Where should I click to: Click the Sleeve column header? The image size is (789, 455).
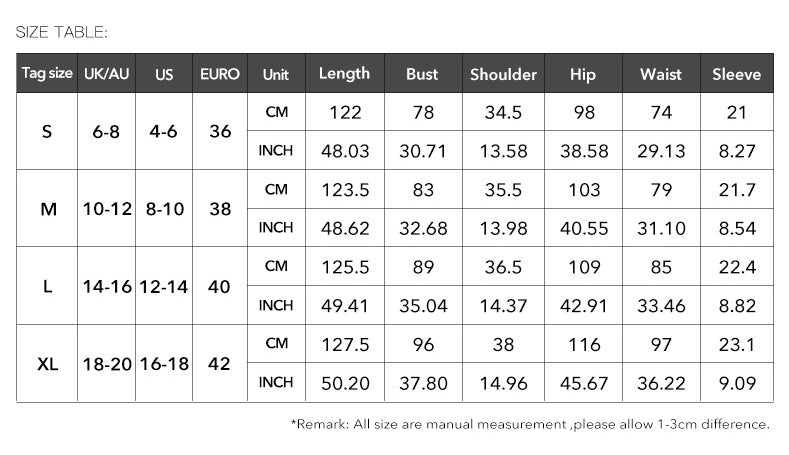click(737, 74)
